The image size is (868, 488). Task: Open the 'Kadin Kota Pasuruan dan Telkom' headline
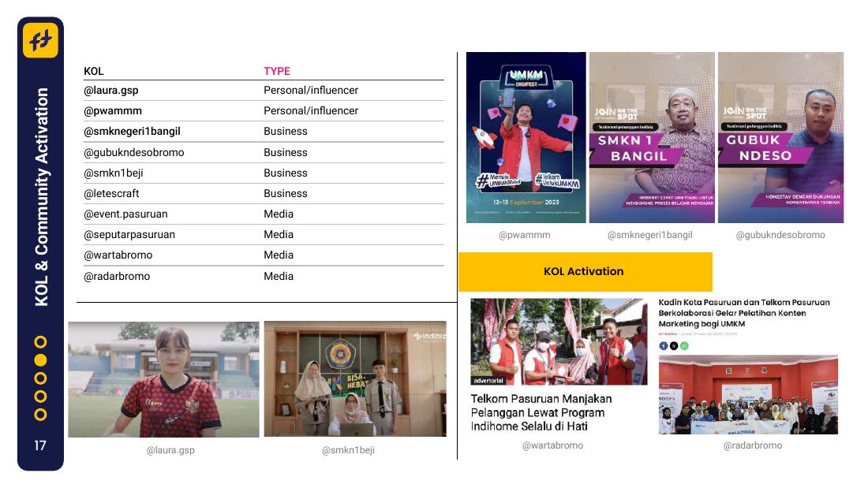click(x=744, y=313)
